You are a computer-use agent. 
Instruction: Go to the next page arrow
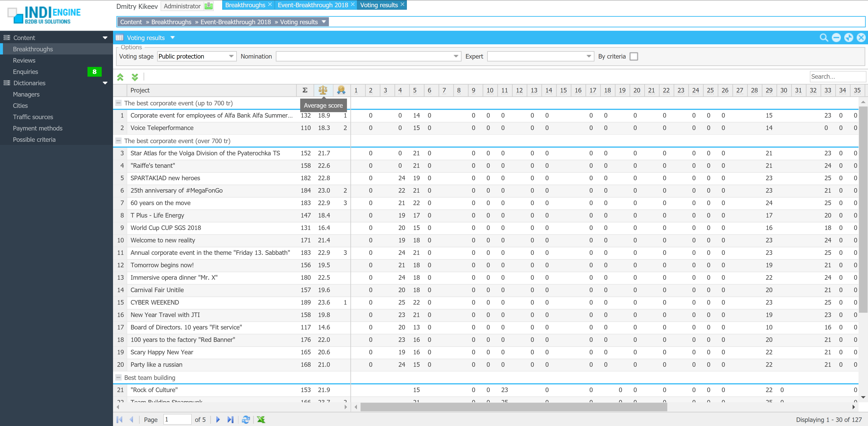pyautogui.click(x=218, y=419)
